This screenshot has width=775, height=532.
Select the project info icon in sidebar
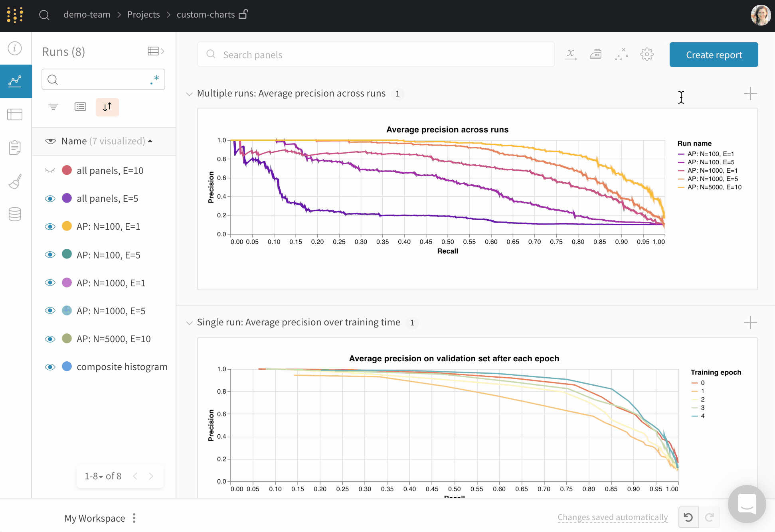coord(15,48)
